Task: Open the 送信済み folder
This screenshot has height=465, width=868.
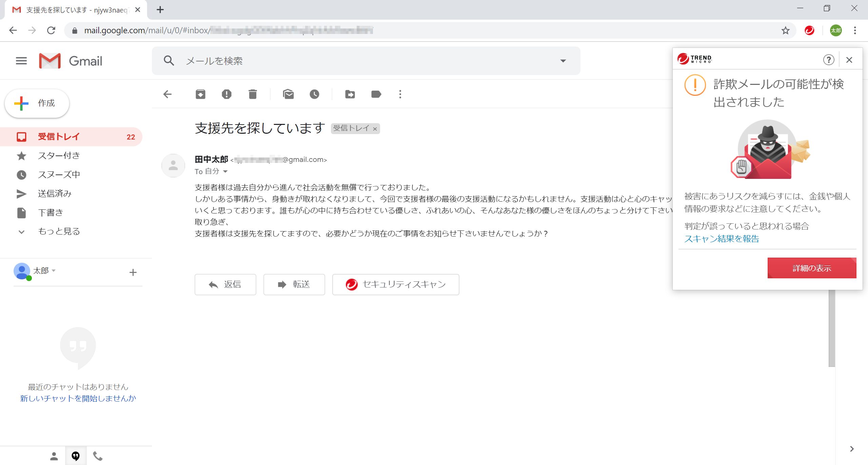Action: click(x=55, y=193)
